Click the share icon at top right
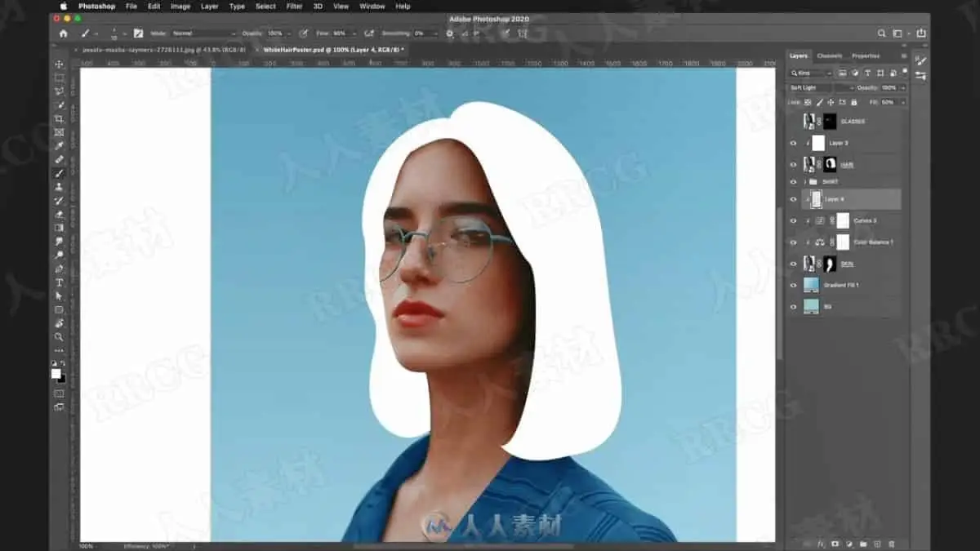The height and width of the screenshot is (551, 980). pos(921,33)
